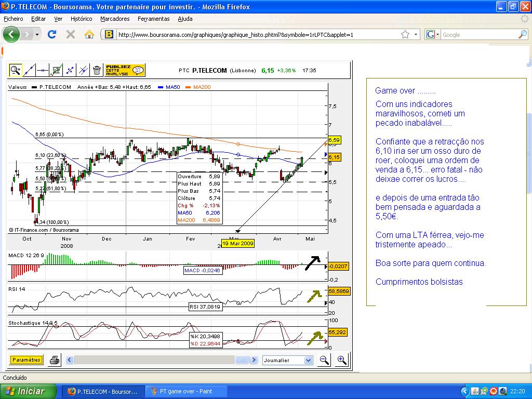Open the indicators chart tool
This screenshot has width=532, height=399.
click(x=56, y=70)
